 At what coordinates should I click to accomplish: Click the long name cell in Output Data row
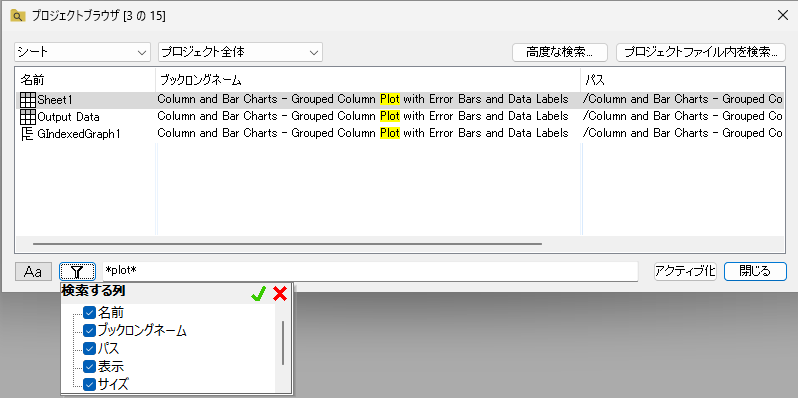tap(363, 117)
